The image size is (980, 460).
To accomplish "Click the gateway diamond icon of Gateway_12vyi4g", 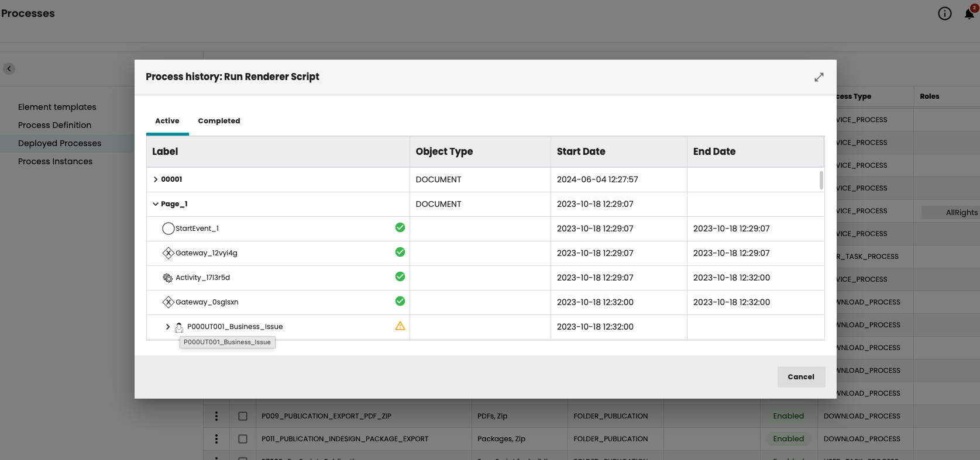I will click(168, 253).
